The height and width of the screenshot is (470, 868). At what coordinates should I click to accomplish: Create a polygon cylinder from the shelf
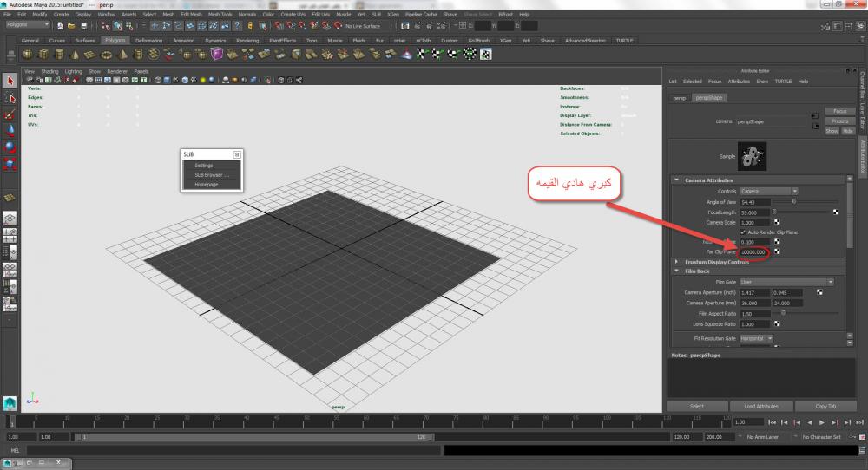click(59, 54)
